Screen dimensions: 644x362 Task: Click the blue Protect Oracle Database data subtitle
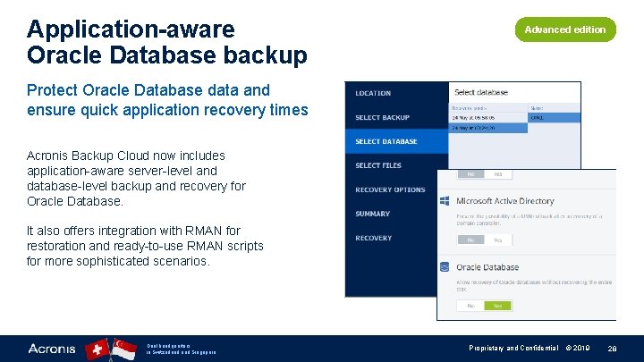tap(167, 100)
